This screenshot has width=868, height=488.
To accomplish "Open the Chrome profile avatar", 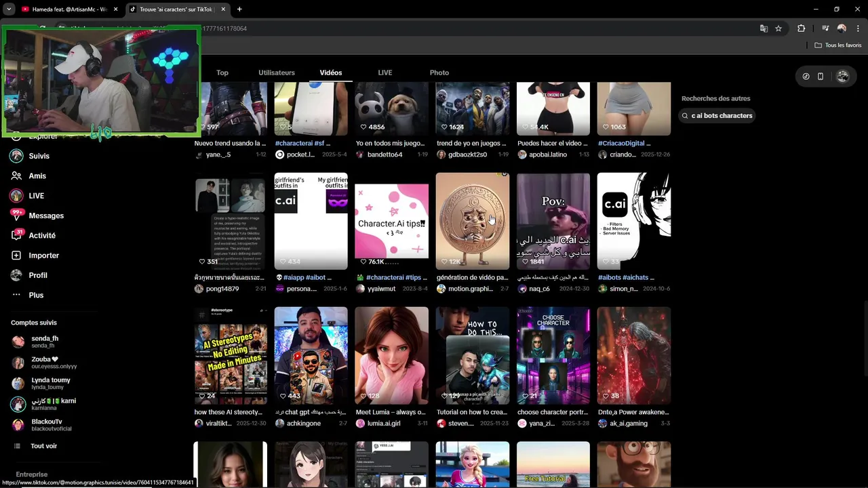I will tap(842, 28).
